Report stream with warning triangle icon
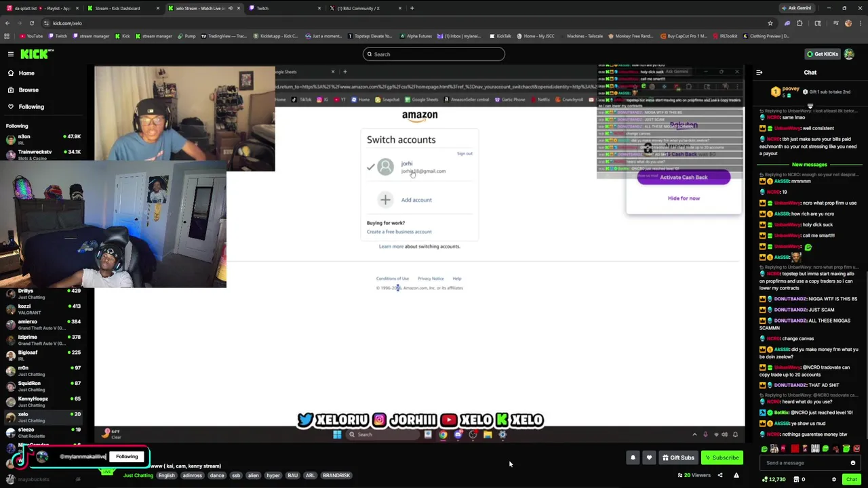Image resolution: width=868 pixels, height=488 pixels. click(x=736, y=475)
